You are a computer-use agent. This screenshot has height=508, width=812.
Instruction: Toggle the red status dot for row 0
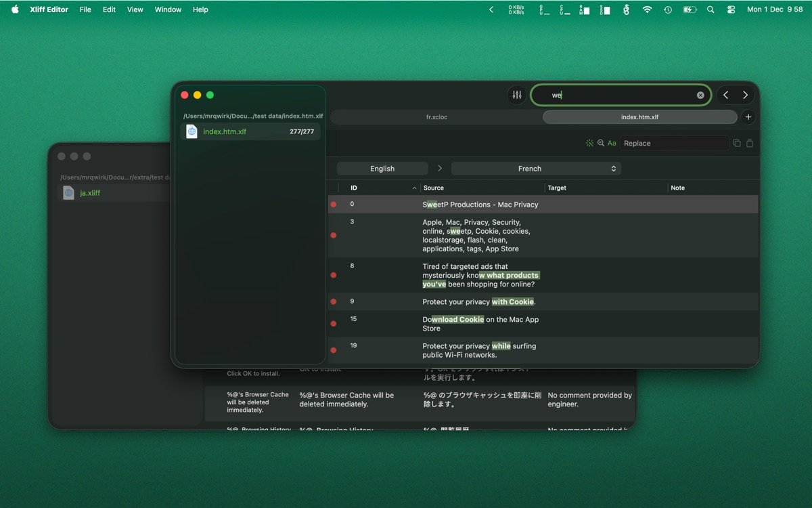(x=333, y=205)
